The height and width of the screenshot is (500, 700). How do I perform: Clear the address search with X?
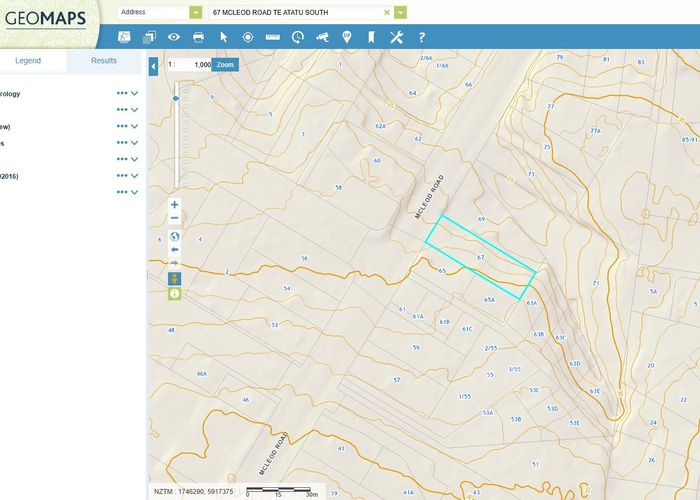click(386, 12)
